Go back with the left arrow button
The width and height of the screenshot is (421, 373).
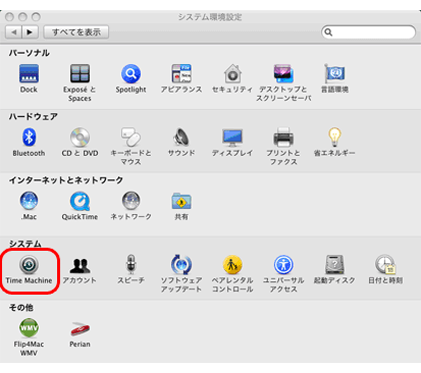(14, 32)
